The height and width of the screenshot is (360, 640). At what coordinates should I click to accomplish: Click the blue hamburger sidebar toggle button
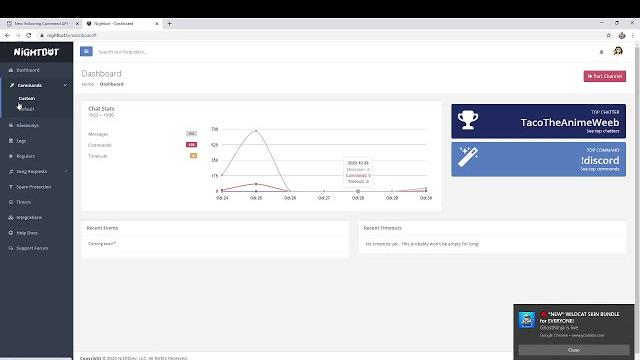(86, 51)
